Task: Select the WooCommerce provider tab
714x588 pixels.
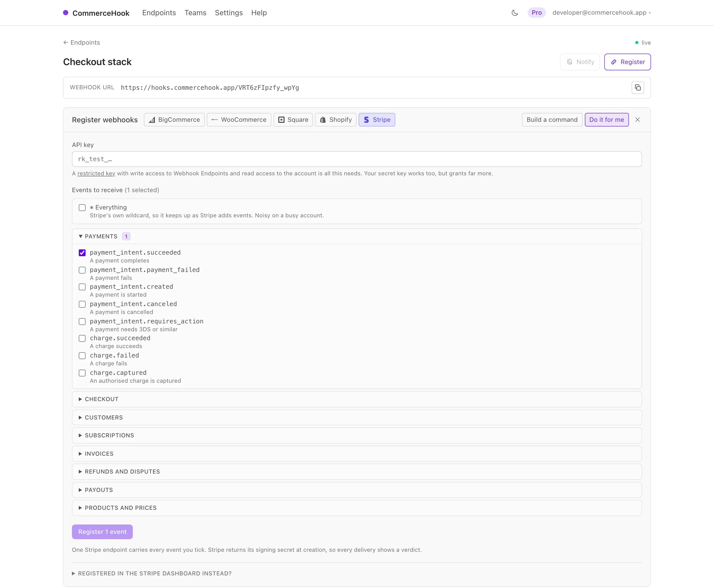Action: coord(239,119)
